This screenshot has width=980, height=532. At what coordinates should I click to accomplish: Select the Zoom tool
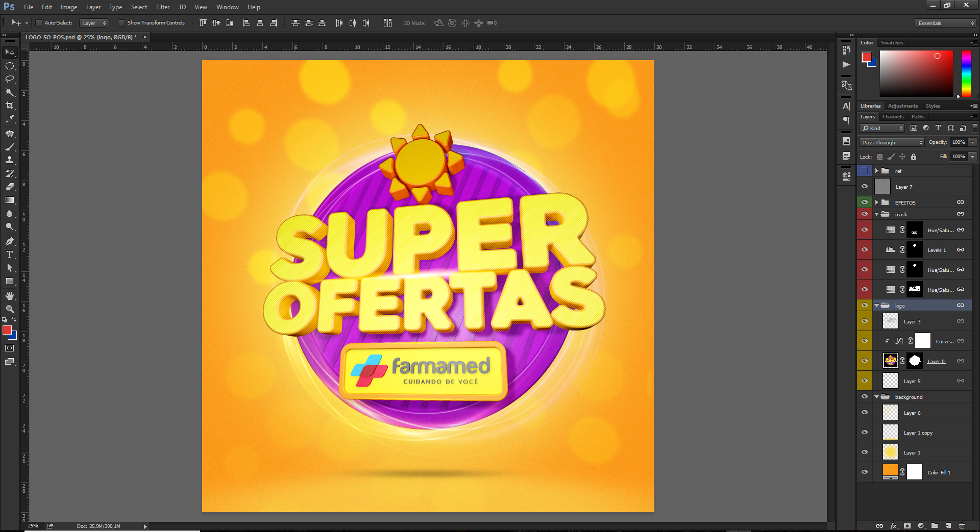click(x=10, y=309)
